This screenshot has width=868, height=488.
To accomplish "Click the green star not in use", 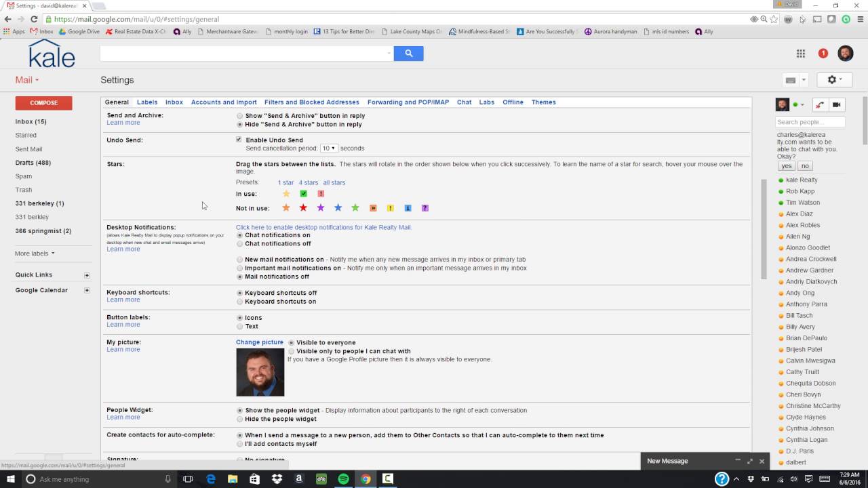I will click(355, 208).
